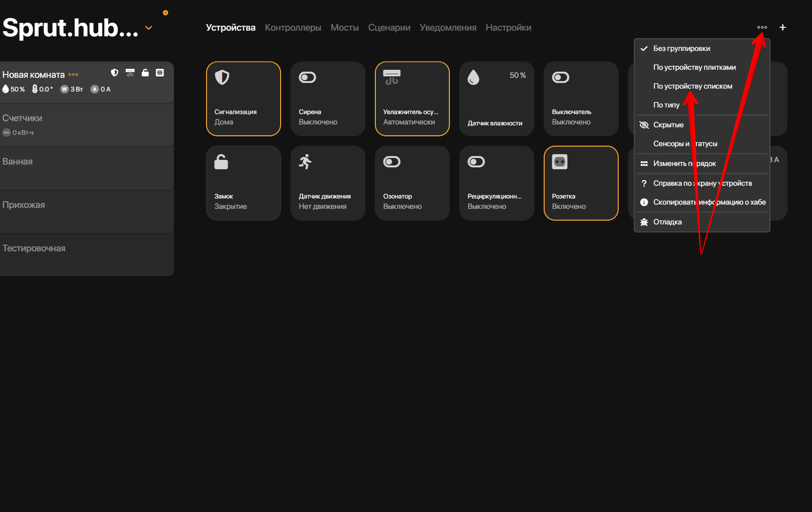Collapse the top-right three-dots menu

[762, 27]
